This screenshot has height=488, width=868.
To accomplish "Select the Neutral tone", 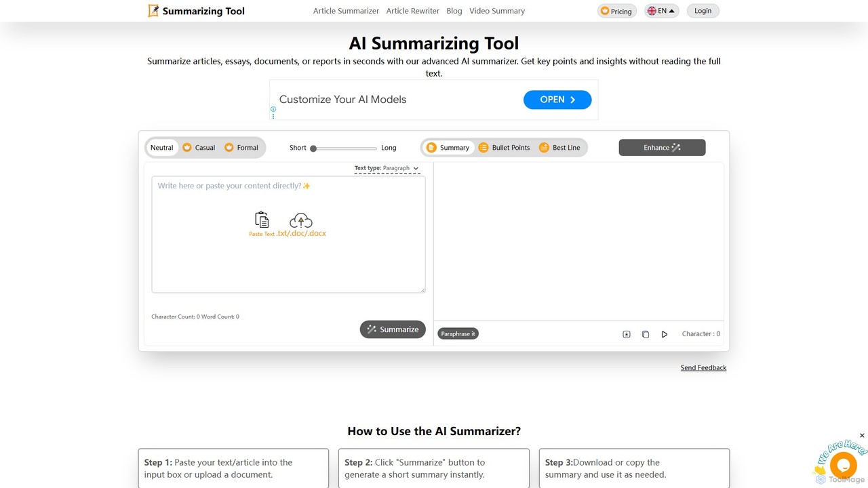I will point(162,148).
